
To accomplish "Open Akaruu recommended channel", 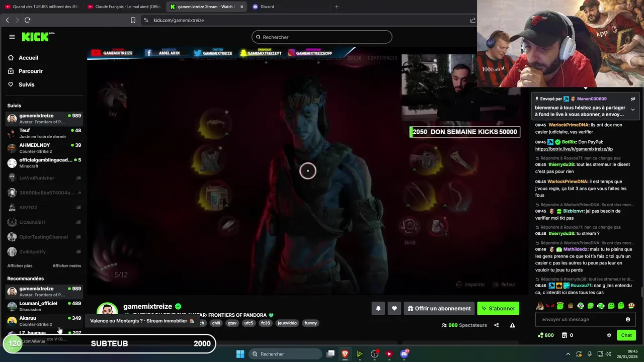I will tap(44, 321).
